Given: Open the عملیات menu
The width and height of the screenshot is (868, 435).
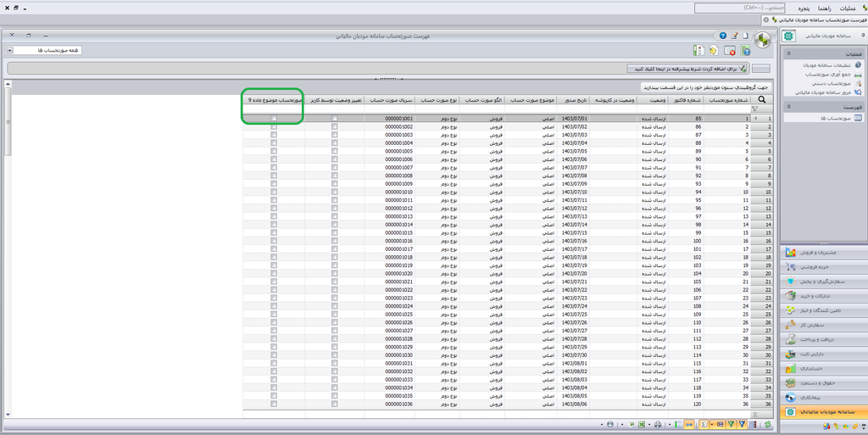Looking at the screenshot, I should tap(848, 8).
